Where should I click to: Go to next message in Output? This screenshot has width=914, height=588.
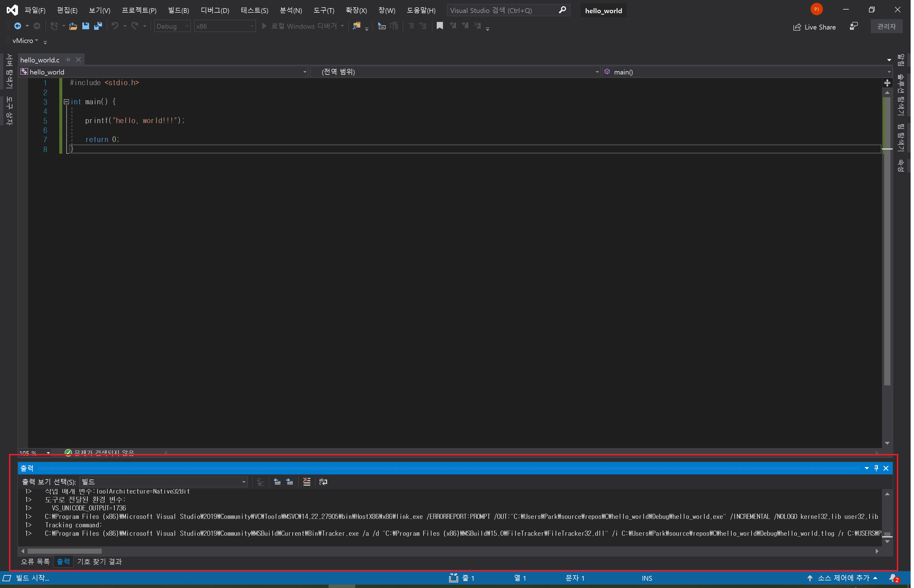(290, 482)
